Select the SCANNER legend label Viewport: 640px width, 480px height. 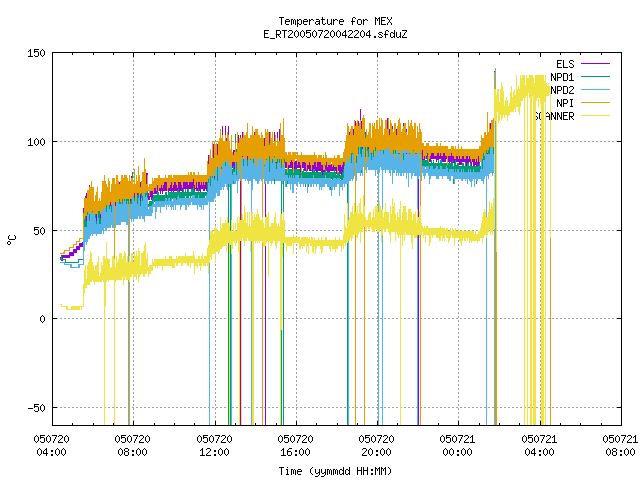(554, 116)
